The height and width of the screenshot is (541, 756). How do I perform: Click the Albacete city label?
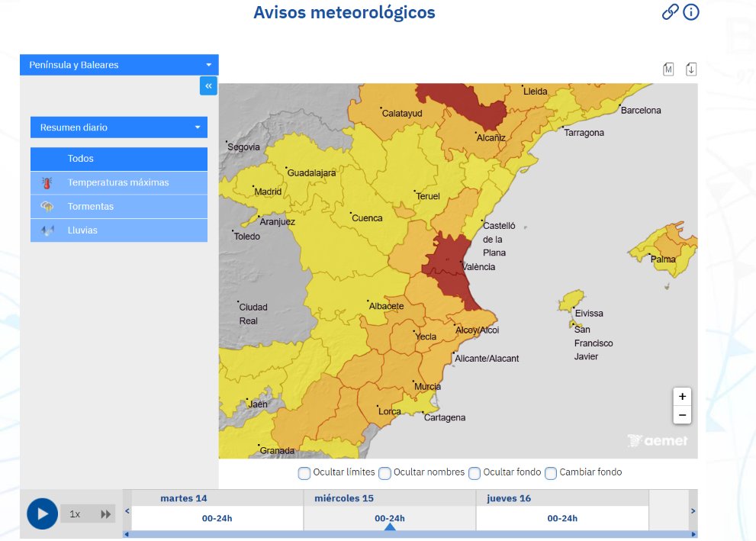point(386,306)
